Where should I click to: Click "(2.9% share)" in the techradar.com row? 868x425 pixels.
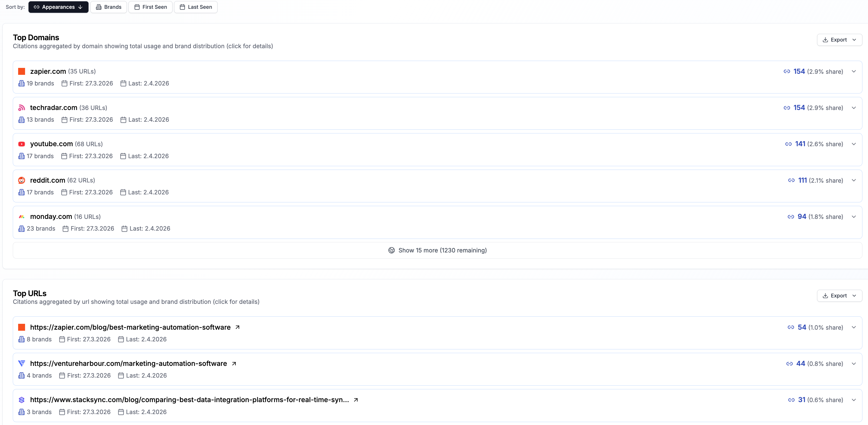coord(825,108)
